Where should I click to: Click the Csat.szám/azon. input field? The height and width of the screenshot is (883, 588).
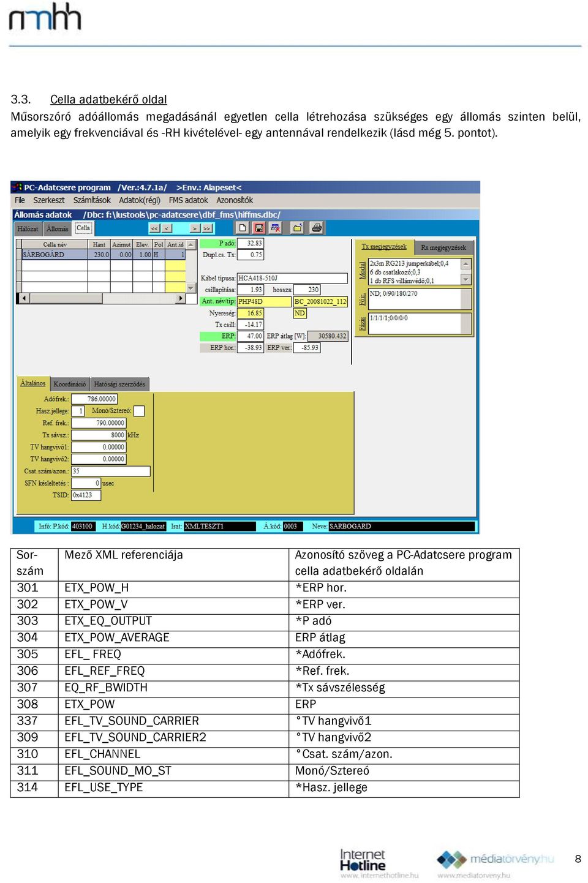pyautogui.click(x=111, y=471)
